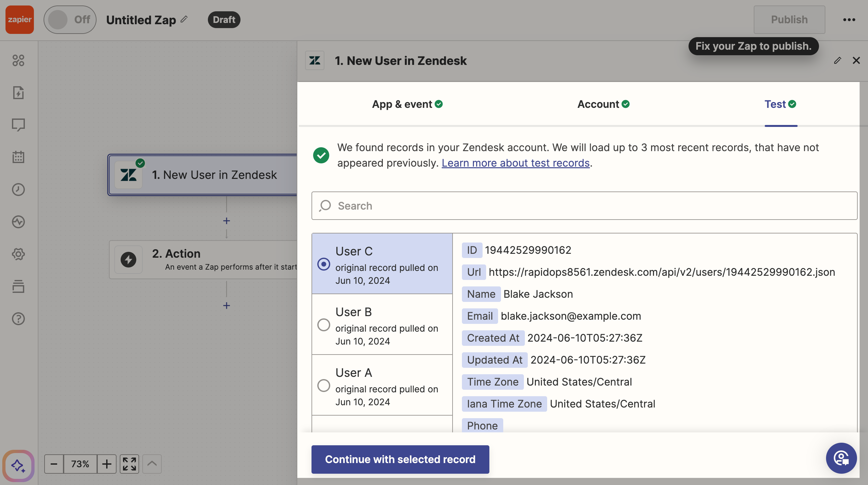Click the Zendesk logo in panel header
The image size is (868, 485).
tap(315, 60)
